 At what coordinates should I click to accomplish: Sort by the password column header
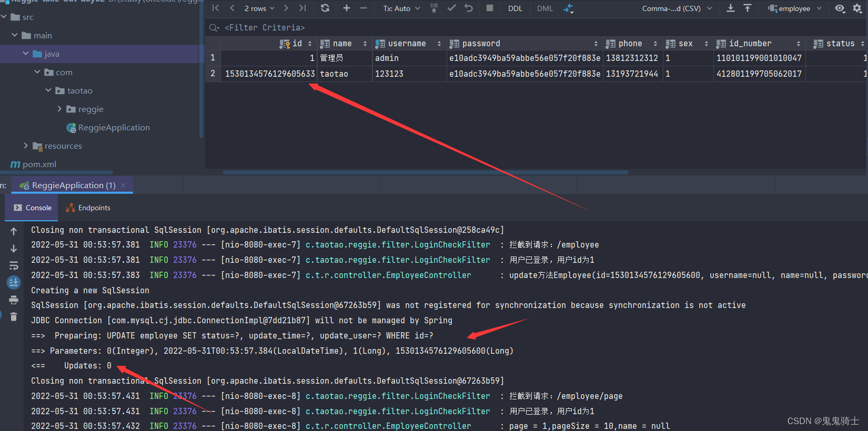[524, 44]
